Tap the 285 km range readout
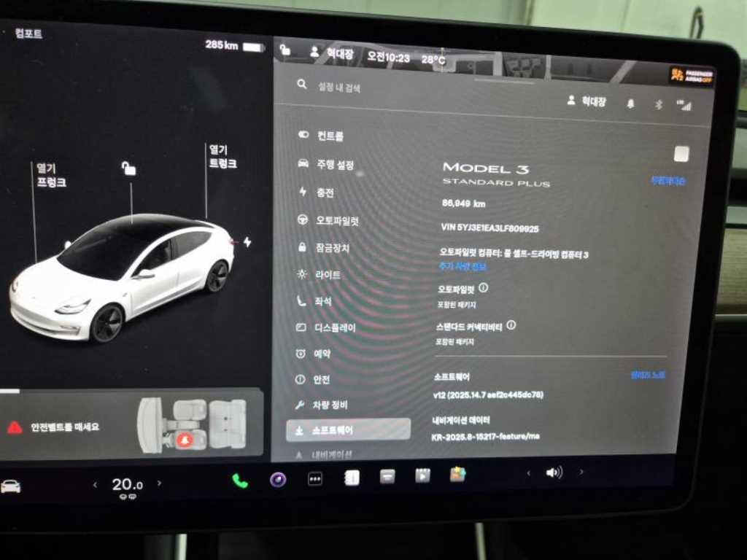The width and height of the screenshot is (747, 560). click(222, 45)
